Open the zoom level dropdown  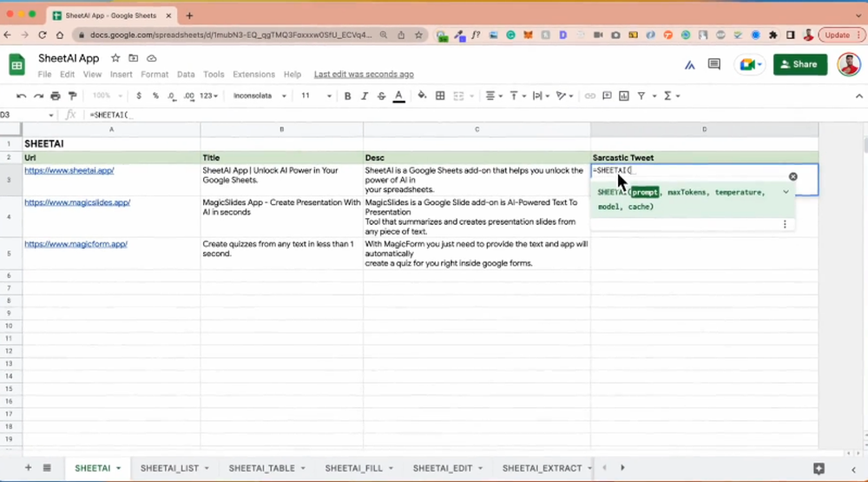108,96
